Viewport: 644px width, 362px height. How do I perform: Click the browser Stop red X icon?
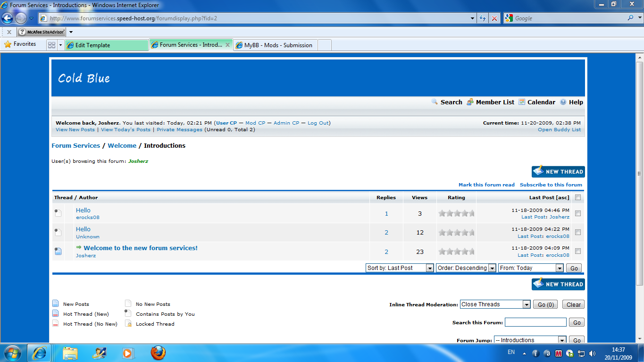point(494,18)
